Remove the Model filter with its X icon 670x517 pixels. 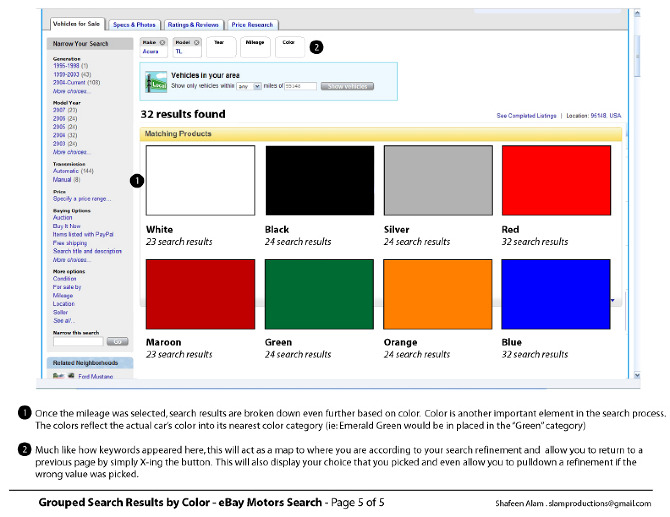pos(197,42)
